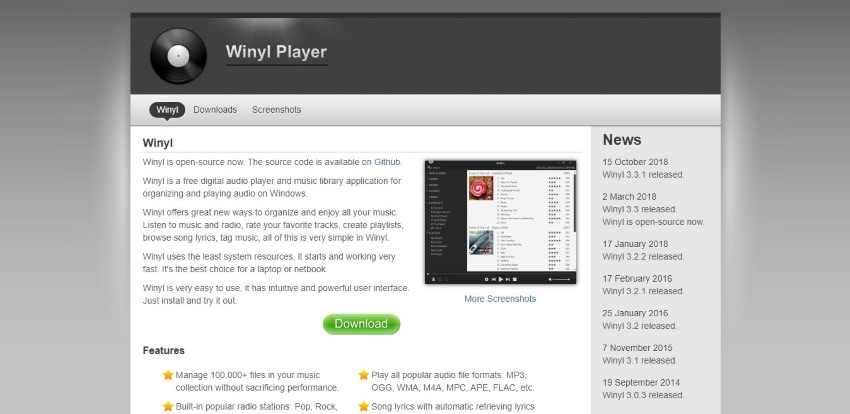850x414 pixels.
Task: Open the Winyl Player site title
Action: point(276,52)
